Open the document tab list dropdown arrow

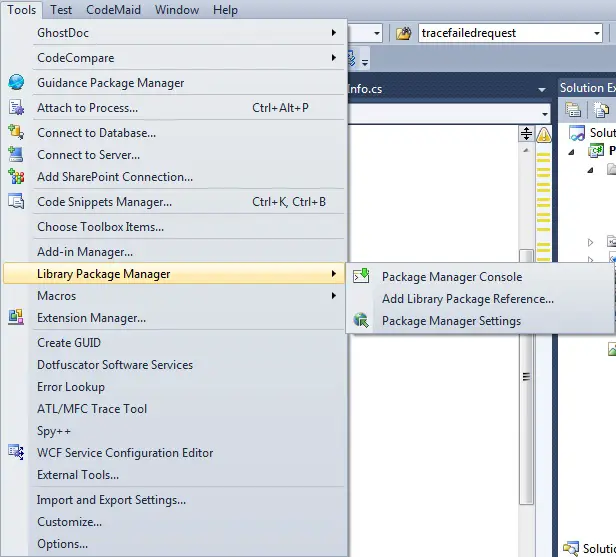click(x=542, y=90)
